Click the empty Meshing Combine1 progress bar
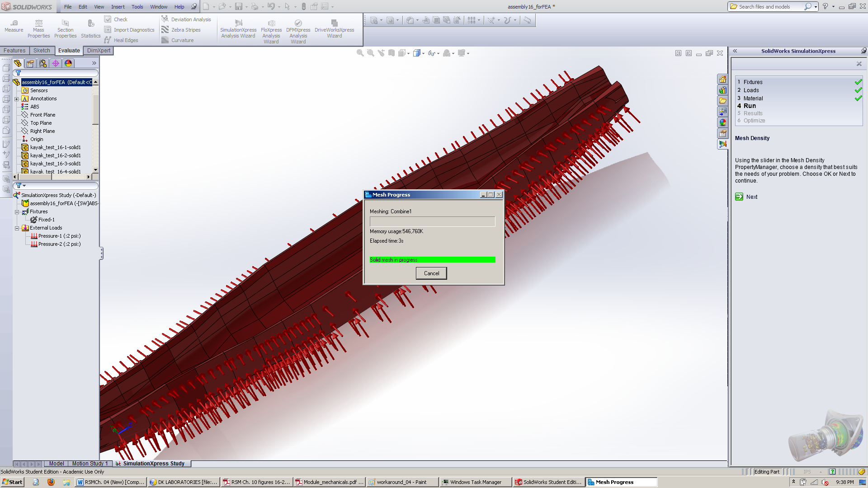Image resolution: width=868 pixels, height=488 pixels. [x=432, y=221]
